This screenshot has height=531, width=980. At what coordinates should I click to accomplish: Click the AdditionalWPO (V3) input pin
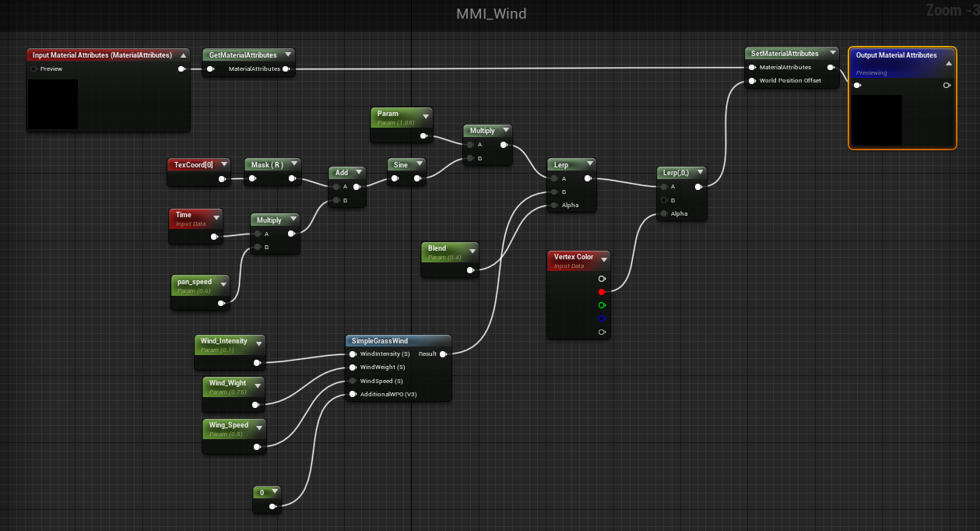click(353, 394)
